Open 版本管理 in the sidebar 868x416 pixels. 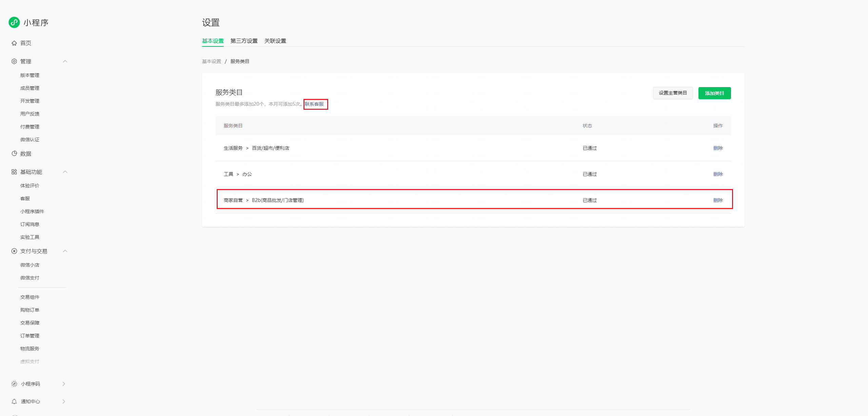30,75
